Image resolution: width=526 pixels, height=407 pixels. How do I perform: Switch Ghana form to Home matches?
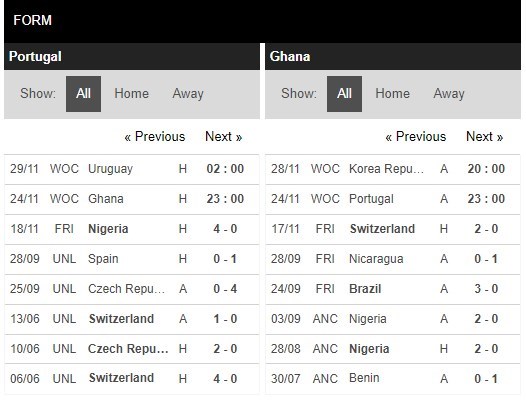392,94
